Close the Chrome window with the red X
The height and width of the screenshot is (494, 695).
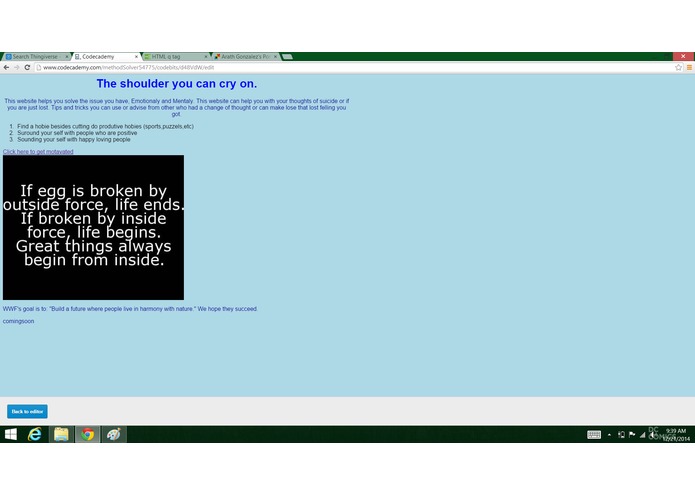(683, 56)
